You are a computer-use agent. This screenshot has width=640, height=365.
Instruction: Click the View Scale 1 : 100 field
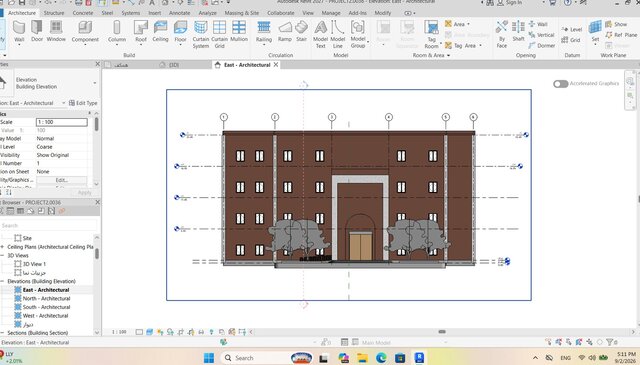(62, 122)
